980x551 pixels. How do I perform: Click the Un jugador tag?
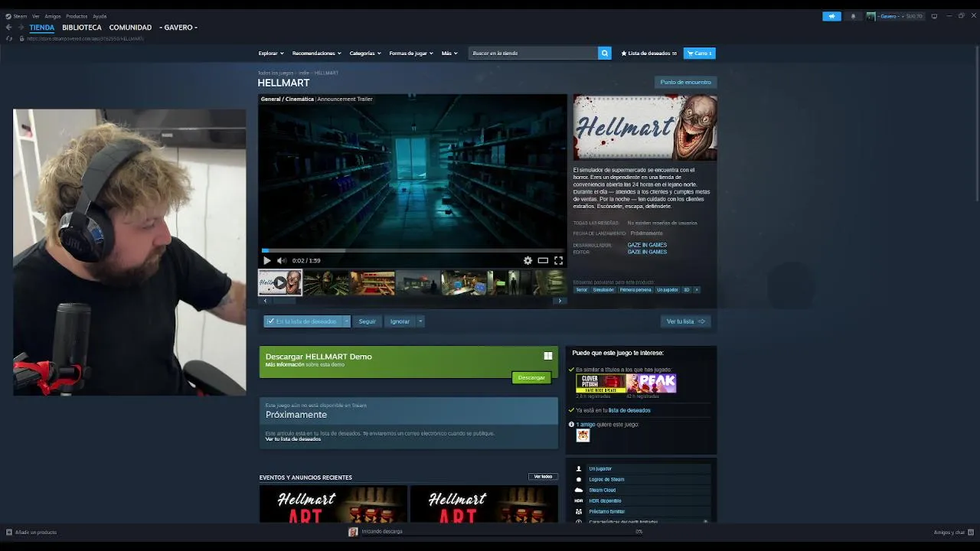click(668, 290)
